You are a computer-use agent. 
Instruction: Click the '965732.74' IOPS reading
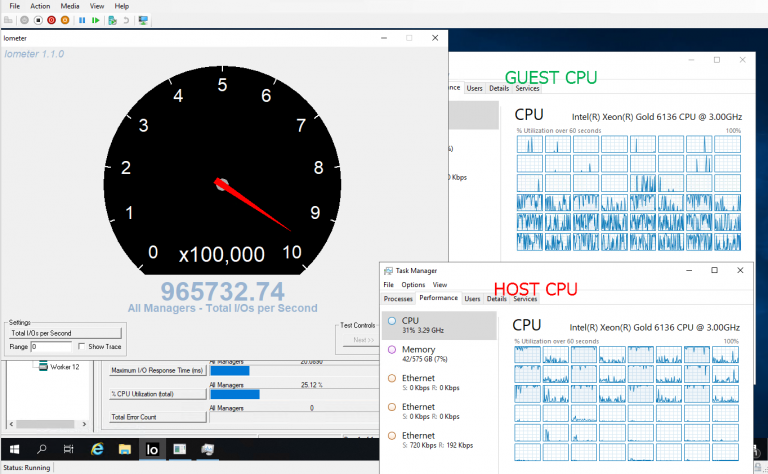coord(222,291)
